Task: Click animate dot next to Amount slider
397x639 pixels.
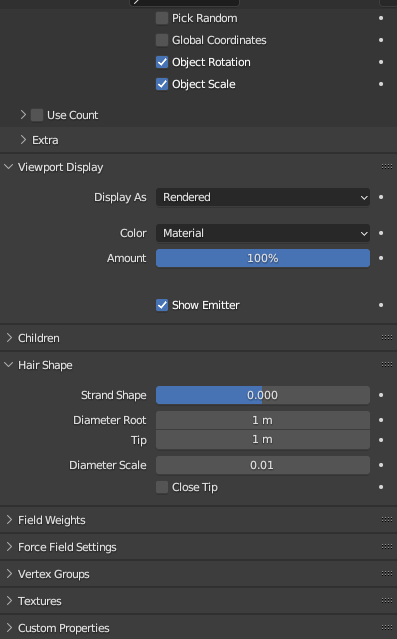Action: [x=381, y=258]
